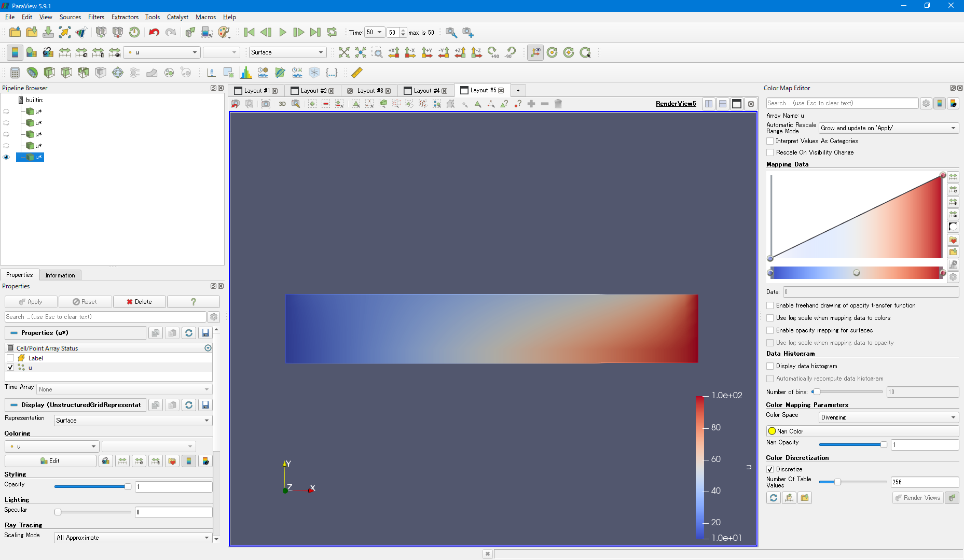964x560 pixels.
Task: Split RenderView5 horizontally
Action: [x=709, y=104]
